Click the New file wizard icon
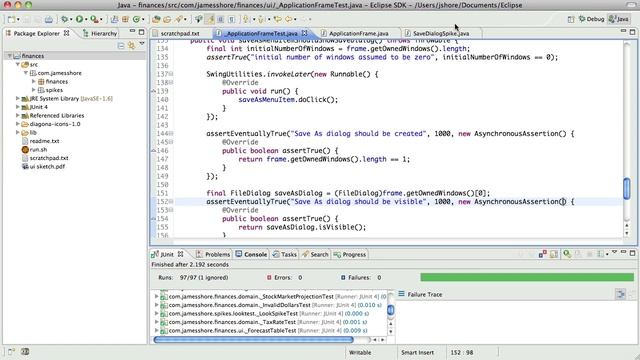Viewport: 640px width, 360px height. (x=11, y=19)
